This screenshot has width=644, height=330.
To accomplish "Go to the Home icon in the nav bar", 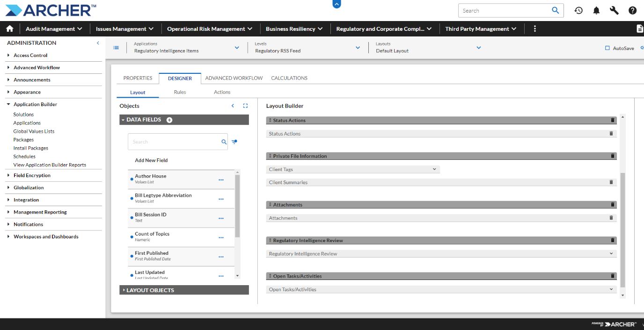I will [x=10, y=29].
